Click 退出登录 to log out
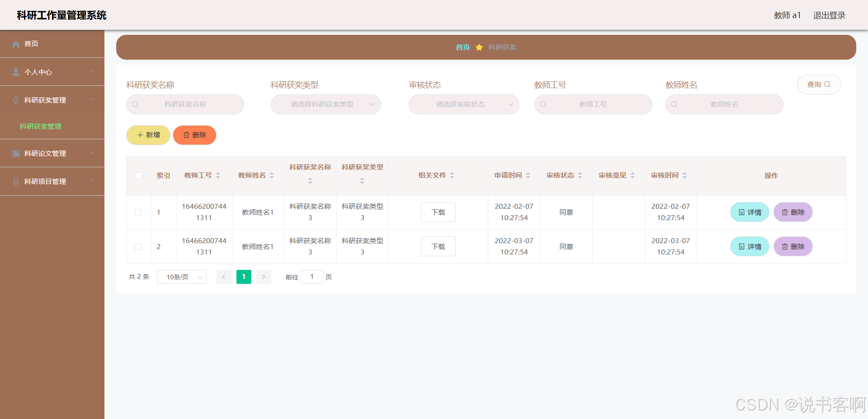The height and width of the screenshot is (419, 868). pos(829,15)
